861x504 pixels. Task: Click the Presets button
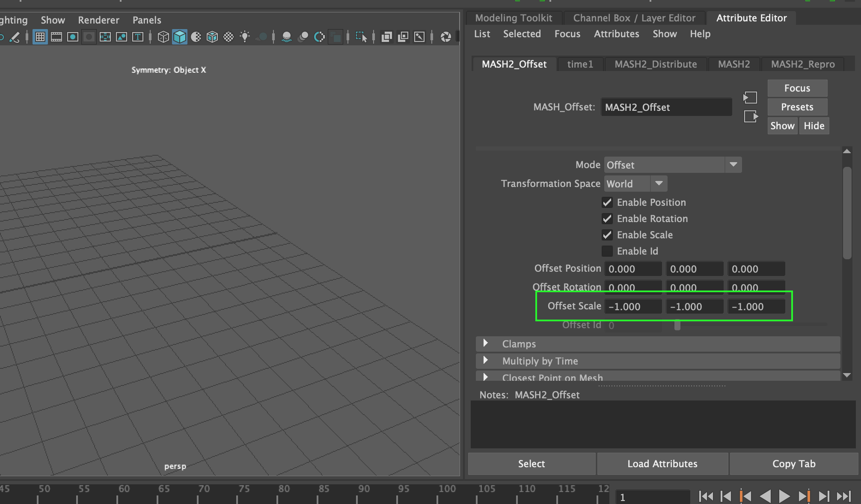797,107
